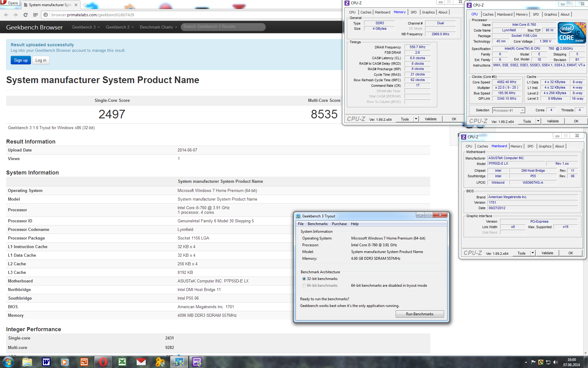The width and height of the screenshot is (588, 368).
Task: Open Help menu in Geekbench 3 Tryout
Action: pyautogui.click(x=355, y=224)
